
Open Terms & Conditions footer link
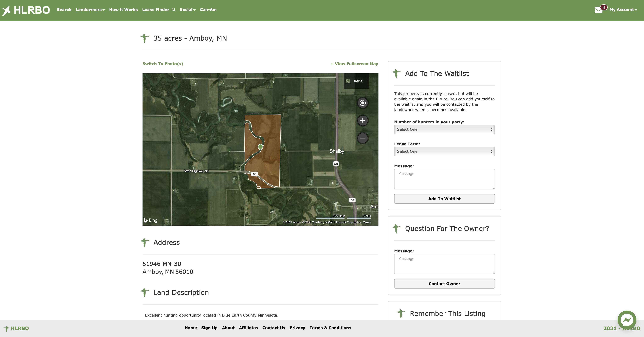click(330, 328)
